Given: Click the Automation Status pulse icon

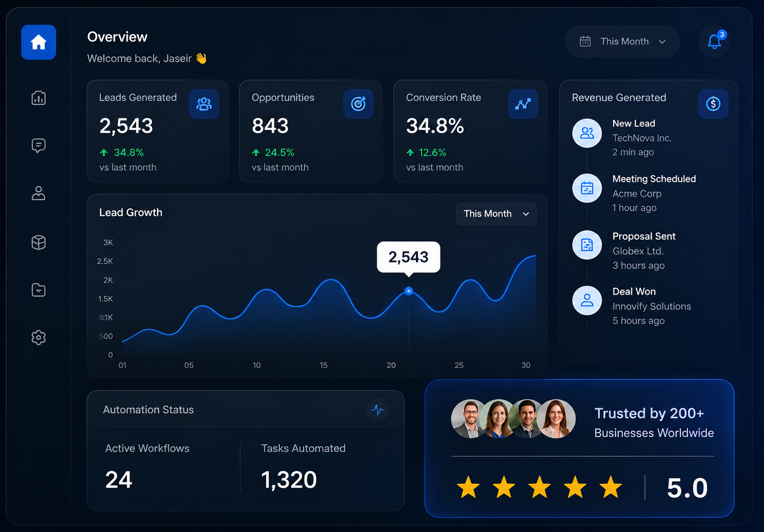Looking at the screenshot, I should (378, 410).
